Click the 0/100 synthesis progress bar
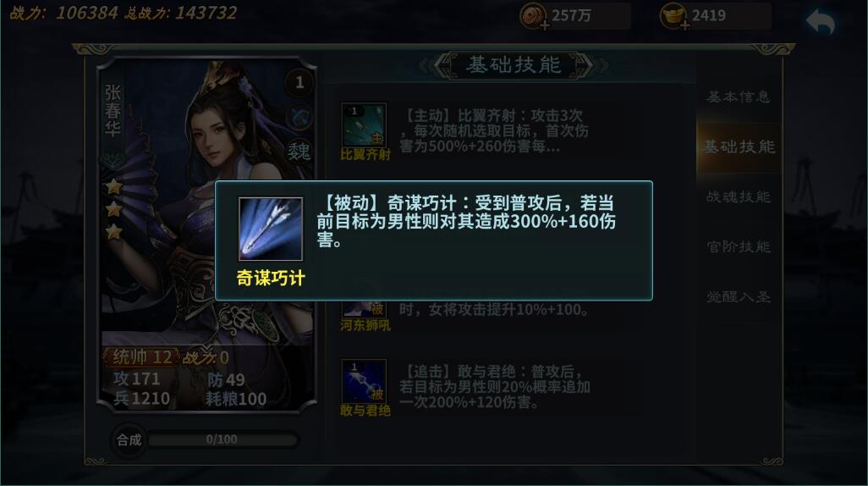Image resolution: width=868 pixels, height=486 pixels. (223, 440)
